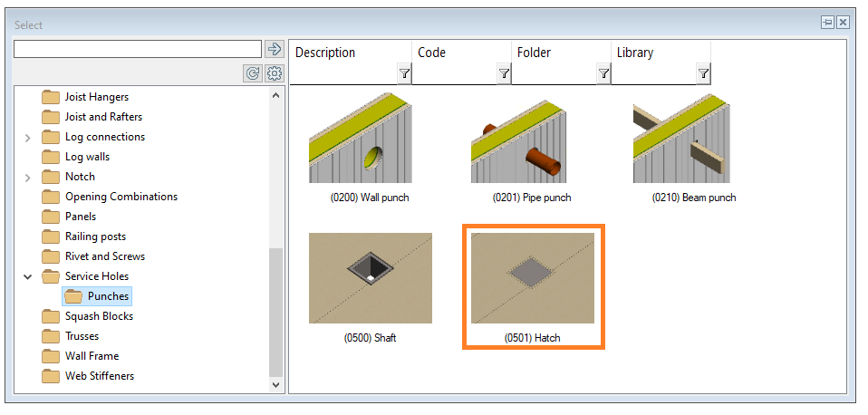Open the settings gear icon
Screen dimensions: 868x415
click(274, 73)
